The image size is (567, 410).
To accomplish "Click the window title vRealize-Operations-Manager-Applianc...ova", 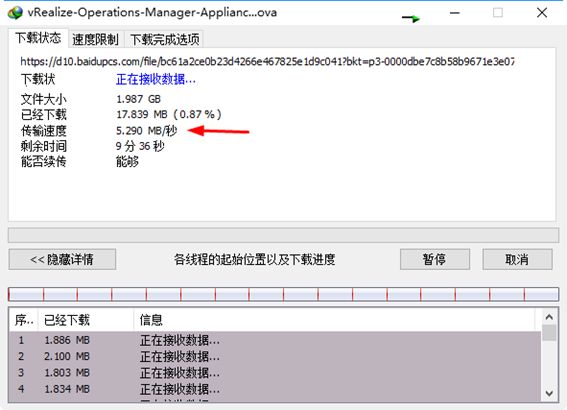I will pyautogui.click(x=152, y=13).
